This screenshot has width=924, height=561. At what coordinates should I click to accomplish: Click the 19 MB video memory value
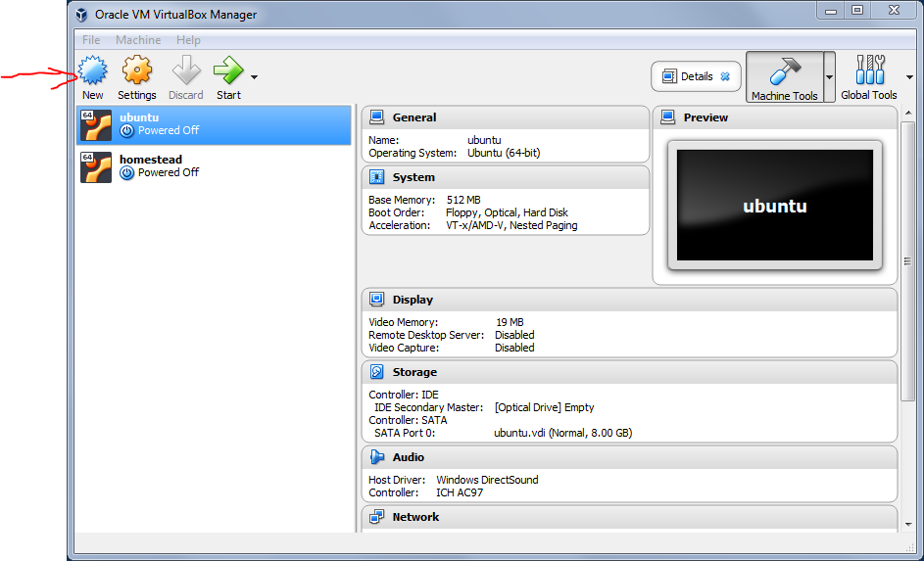510,322
